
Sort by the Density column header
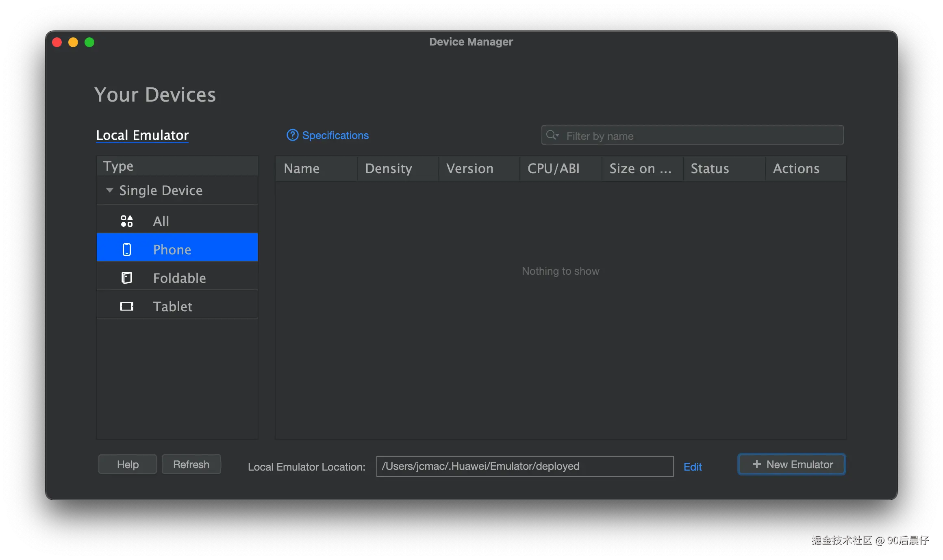click(398, 169)
